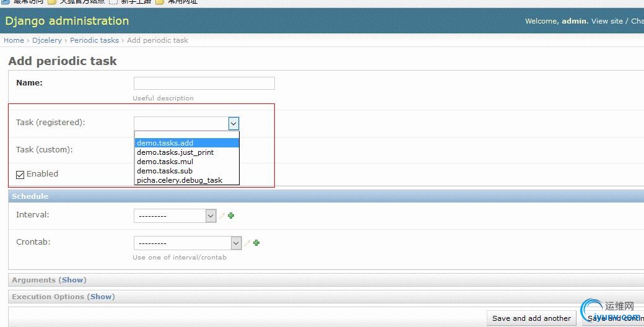Click the View site link
This screenshot has width=644, height=327.
607,21
